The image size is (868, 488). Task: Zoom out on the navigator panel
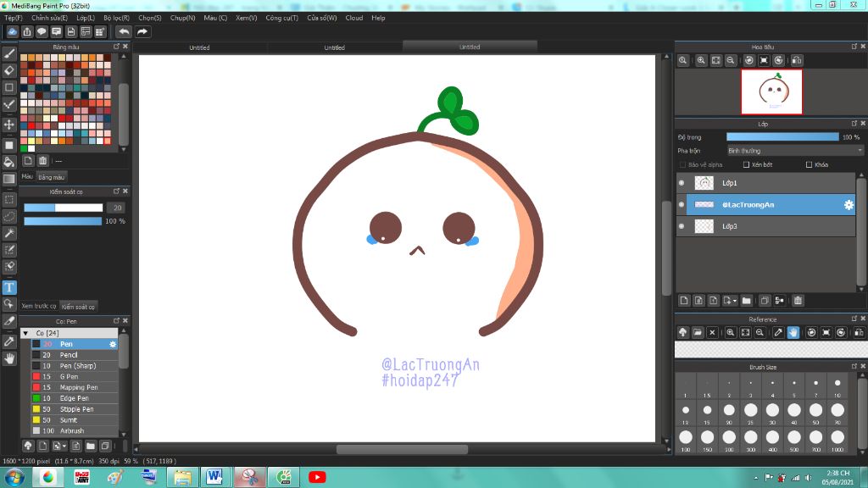pos(731,60)
